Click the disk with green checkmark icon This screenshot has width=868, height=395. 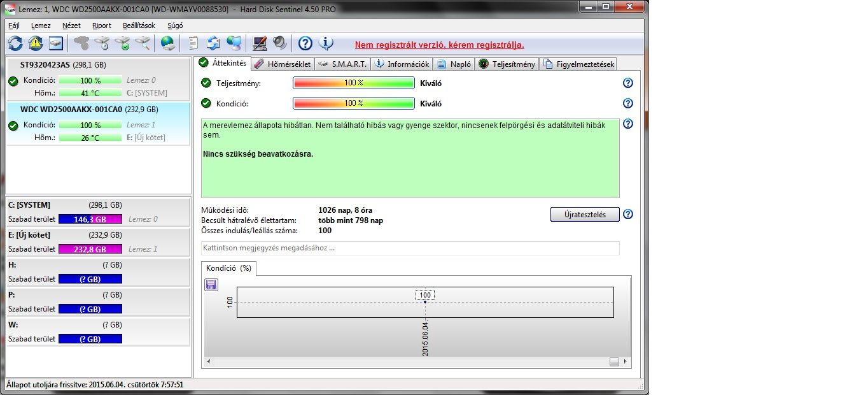point(122,43)
